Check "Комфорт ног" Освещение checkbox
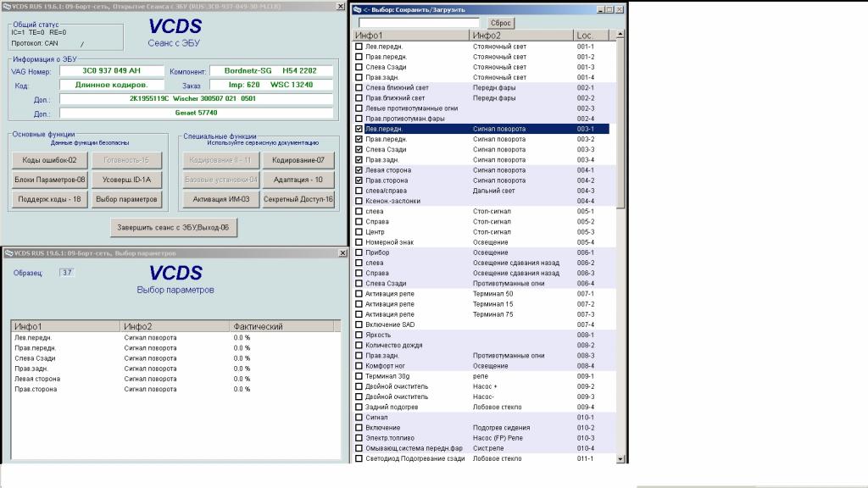 coord(359,366)
